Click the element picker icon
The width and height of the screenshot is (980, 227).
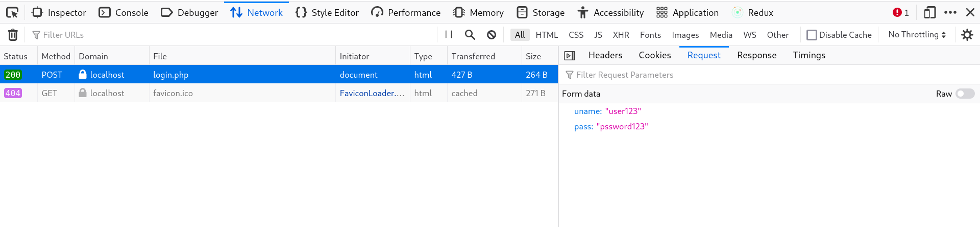pos(12,12)
